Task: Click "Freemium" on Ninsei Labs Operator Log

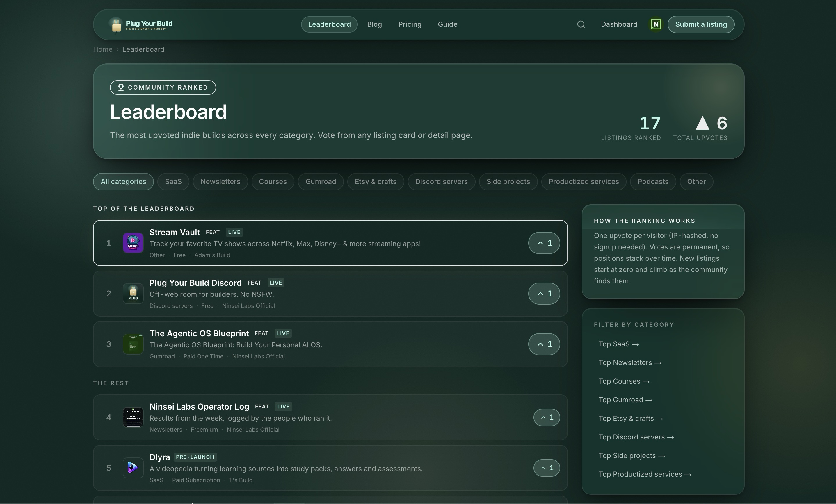Action: [x=204, y=430]
